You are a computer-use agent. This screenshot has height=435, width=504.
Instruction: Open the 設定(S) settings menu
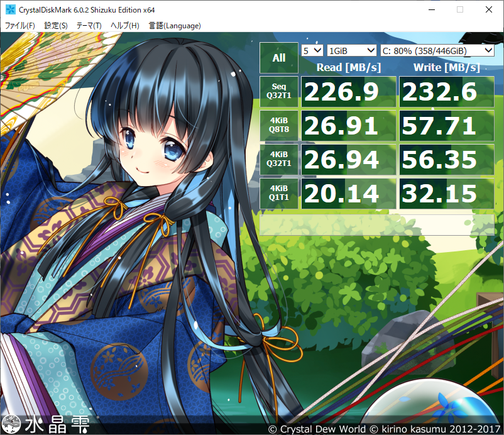point(56,26)
